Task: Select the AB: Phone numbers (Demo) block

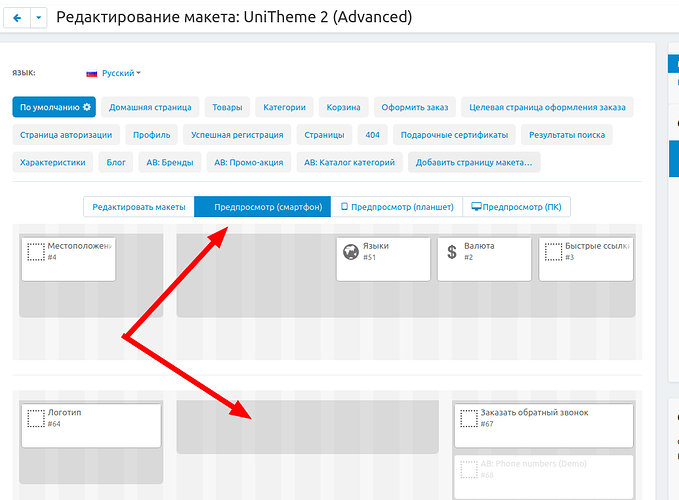Action: pos(544,477)
